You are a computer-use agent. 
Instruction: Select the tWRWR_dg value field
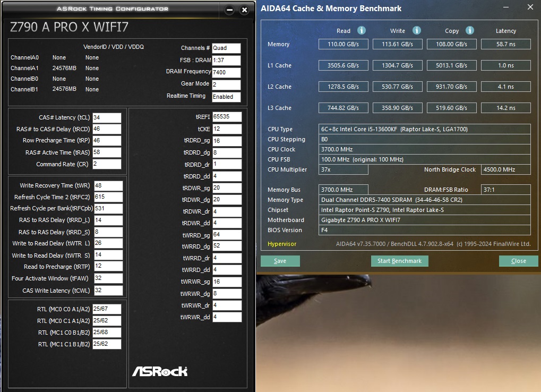point(227,294)
